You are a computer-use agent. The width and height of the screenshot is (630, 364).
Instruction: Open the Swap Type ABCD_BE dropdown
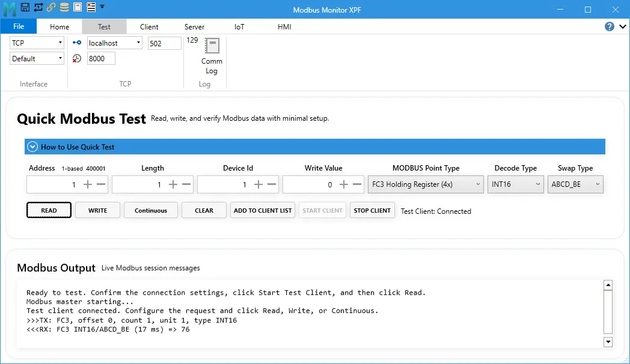tap(575, 184)
